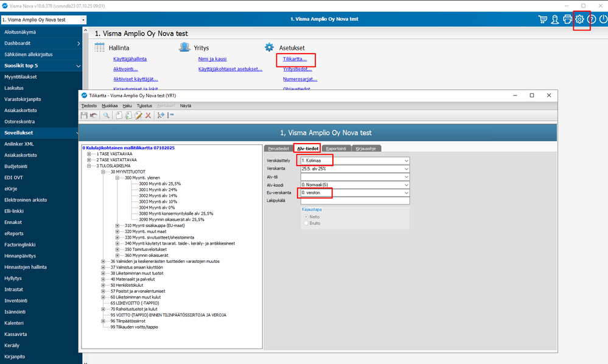608x364 pixels.
Task: Open the Muokkaa menu
Action: point(110,106)
